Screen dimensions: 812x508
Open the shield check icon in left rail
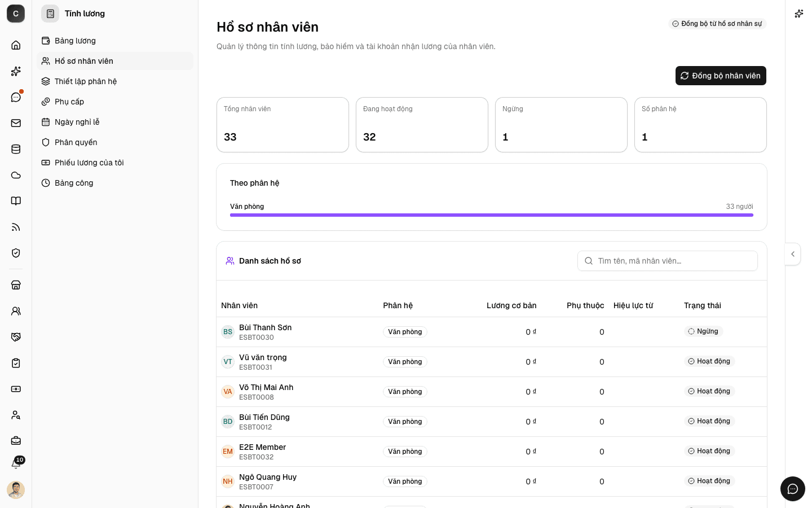(16, 253)
